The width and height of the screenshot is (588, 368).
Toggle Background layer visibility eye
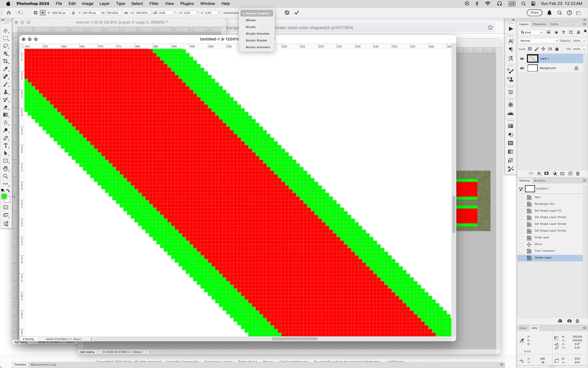coord(522,68)
